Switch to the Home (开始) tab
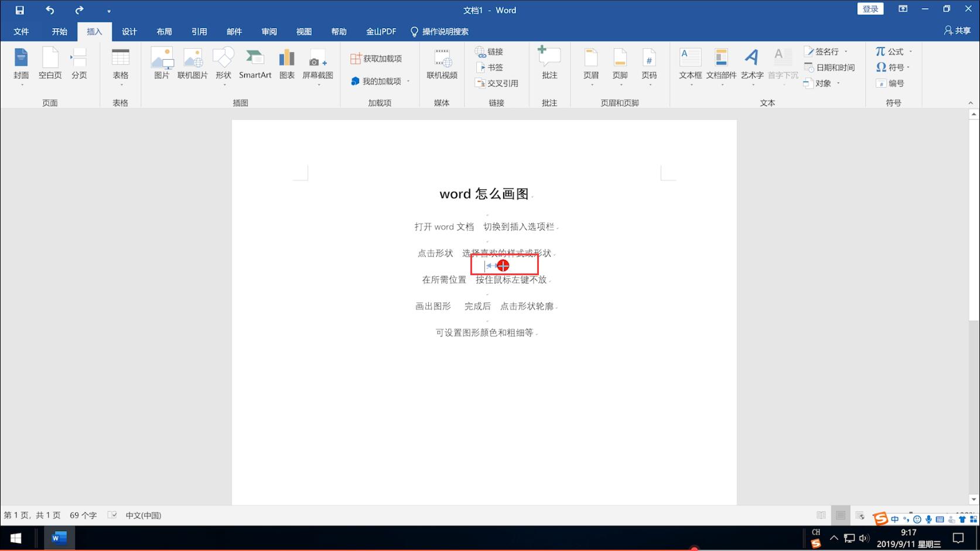 pyautogui.click(x=59, y=32)
